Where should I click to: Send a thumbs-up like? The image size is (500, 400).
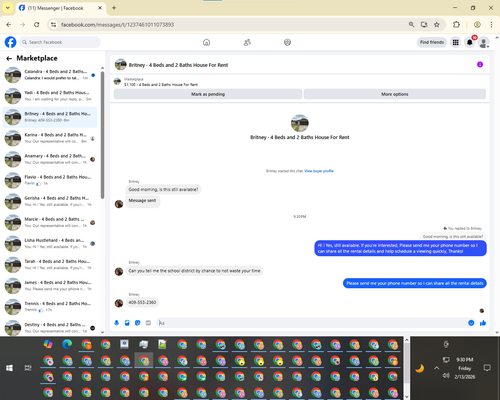click(x=483, y=323)
